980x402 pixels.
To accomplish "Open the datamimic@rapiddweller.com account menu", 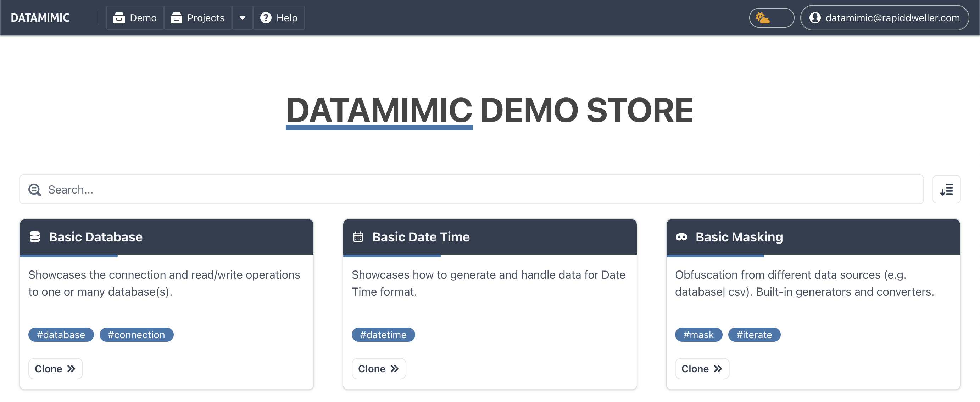I will click(x=885, y=17).
